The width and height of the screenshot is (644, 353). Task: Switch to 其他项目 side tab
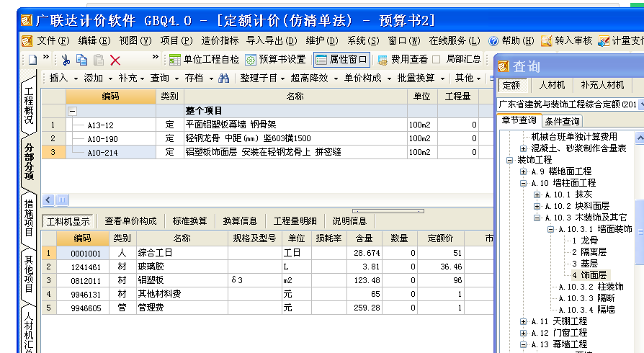pyautogui.click(x=29, y=273)
